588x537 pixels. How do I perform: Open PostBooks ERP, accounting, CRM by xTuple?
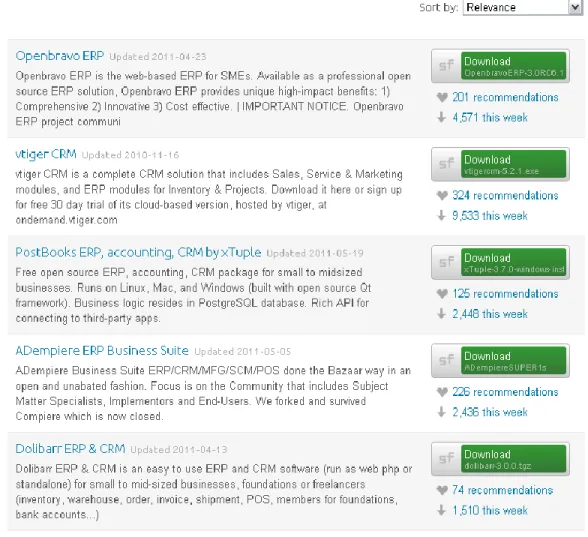(x=138, y=252)
